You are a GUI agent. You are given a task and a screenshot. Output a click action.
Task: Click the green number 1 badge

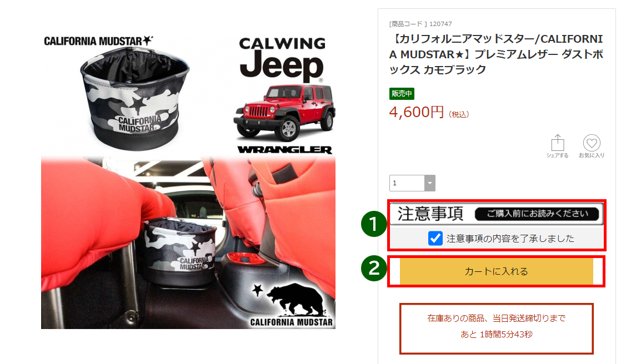pyautogui.click(x=374, y=224)
